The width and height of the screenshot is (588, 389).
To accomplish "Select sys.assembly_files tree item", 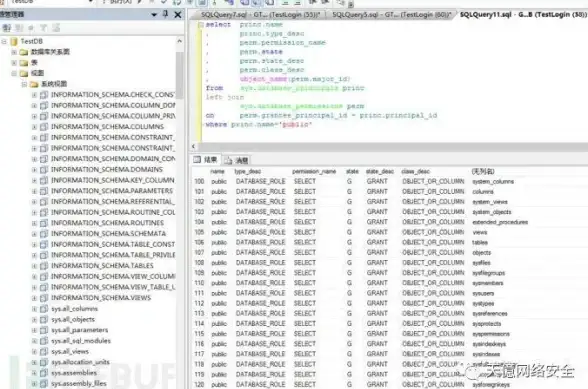I will click(79, 384).
